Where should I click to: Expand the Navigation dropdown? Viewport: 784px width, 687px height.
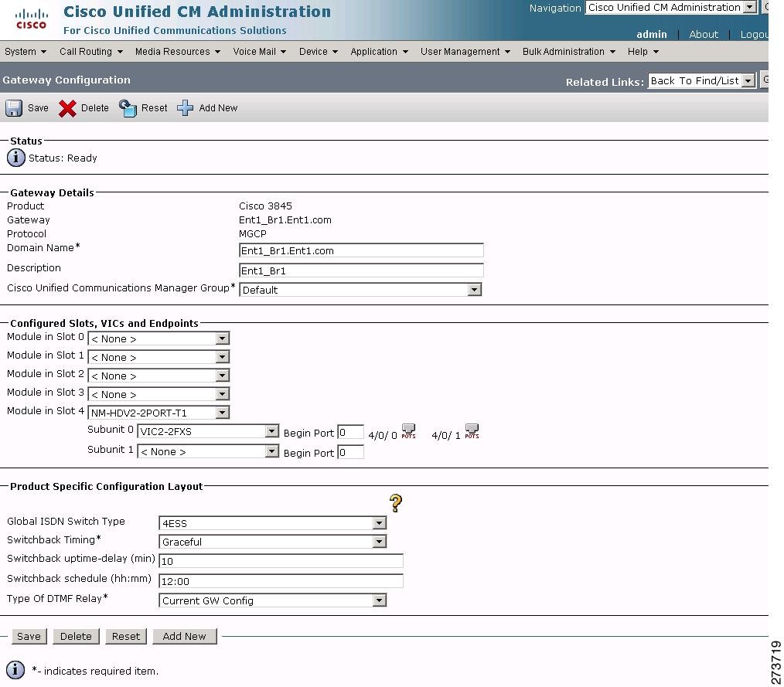click(671, 8)
